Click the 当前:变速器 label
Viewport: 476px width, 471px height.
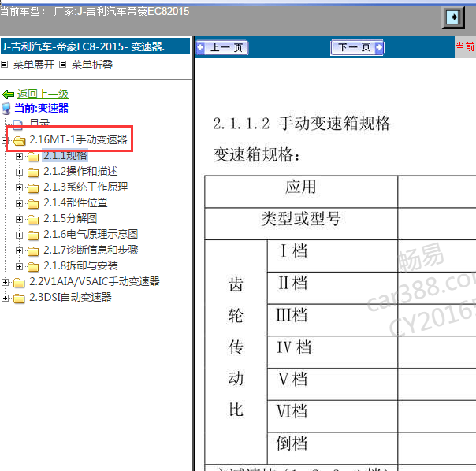tap(41, 108)
